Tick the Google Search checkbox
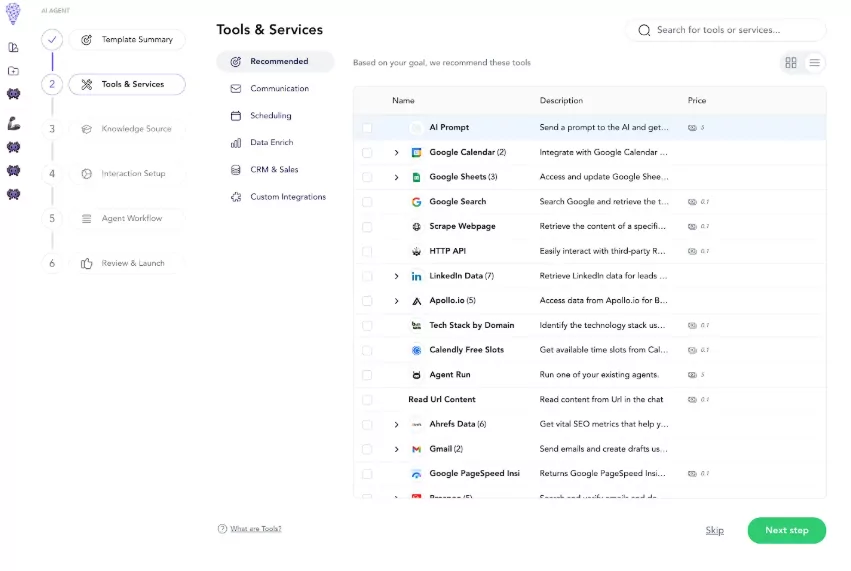 [x=367, y=202]
